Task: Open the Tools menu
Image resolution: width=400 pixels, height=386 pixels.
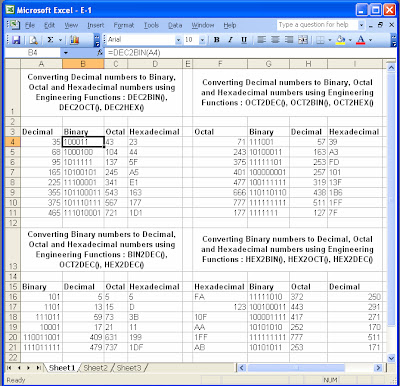Action: (151, 25)
